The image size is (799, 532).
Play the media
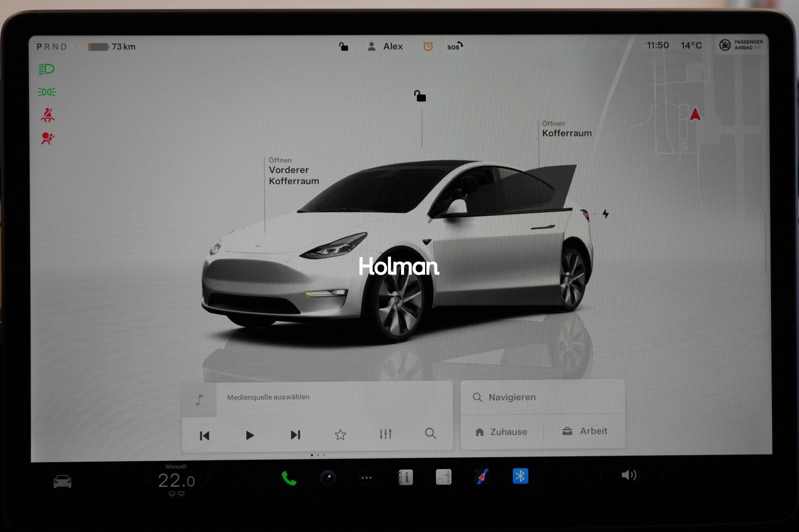250,435
